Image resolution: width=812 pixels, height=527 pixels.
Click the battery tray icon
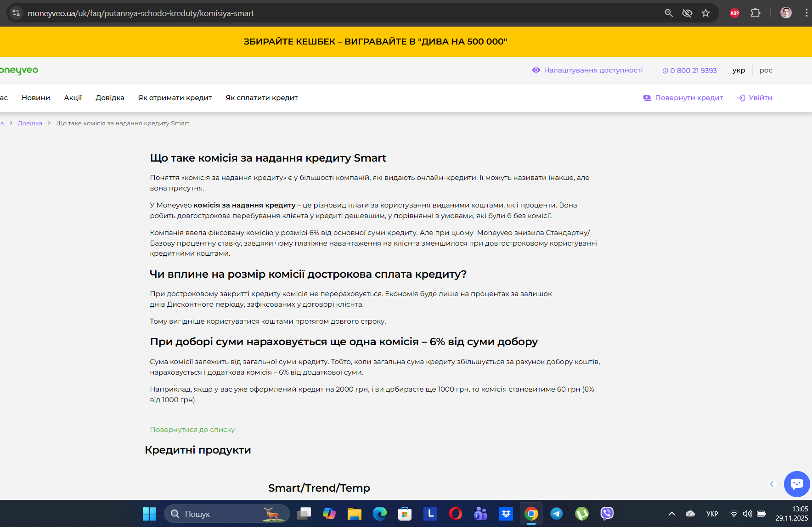[x=761, y=514]
